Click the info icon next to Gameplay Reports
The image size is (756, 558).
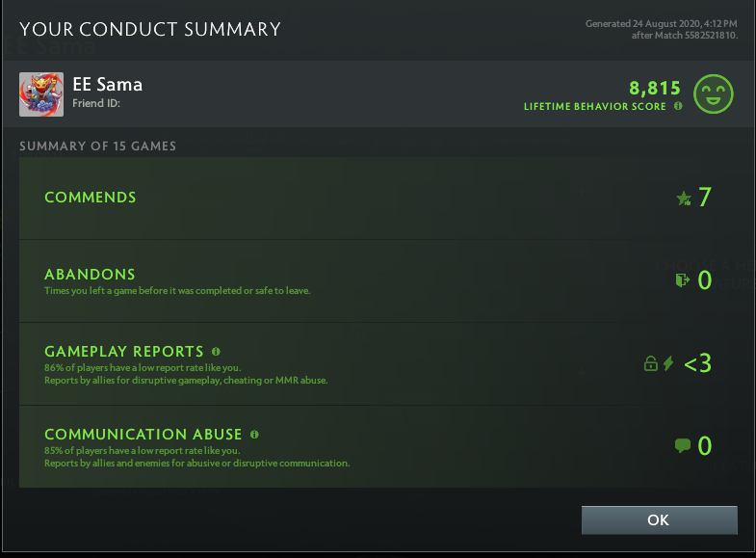tap(216, 352)
